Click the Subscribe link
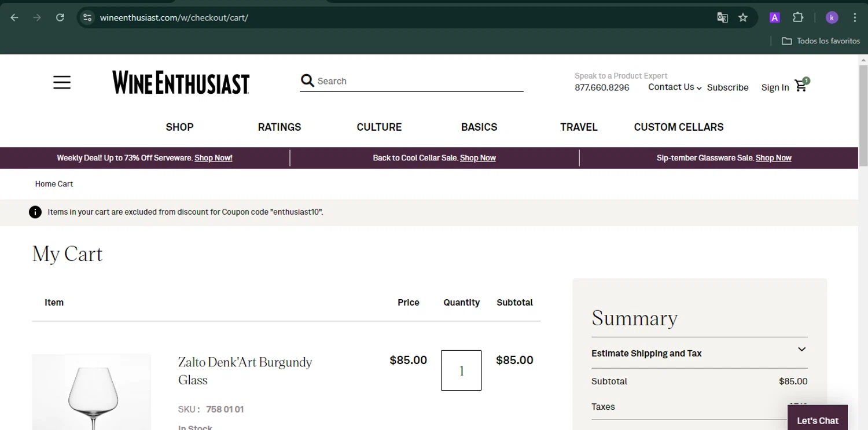The width and height of the screenshot is (868, 430). [727, 87]
